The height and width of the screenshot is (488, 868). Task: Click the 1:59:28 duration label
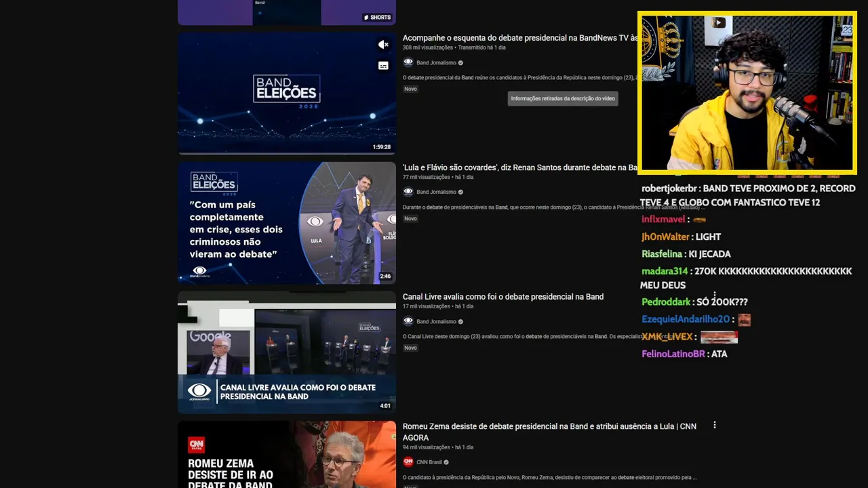(x=382, y=147)
